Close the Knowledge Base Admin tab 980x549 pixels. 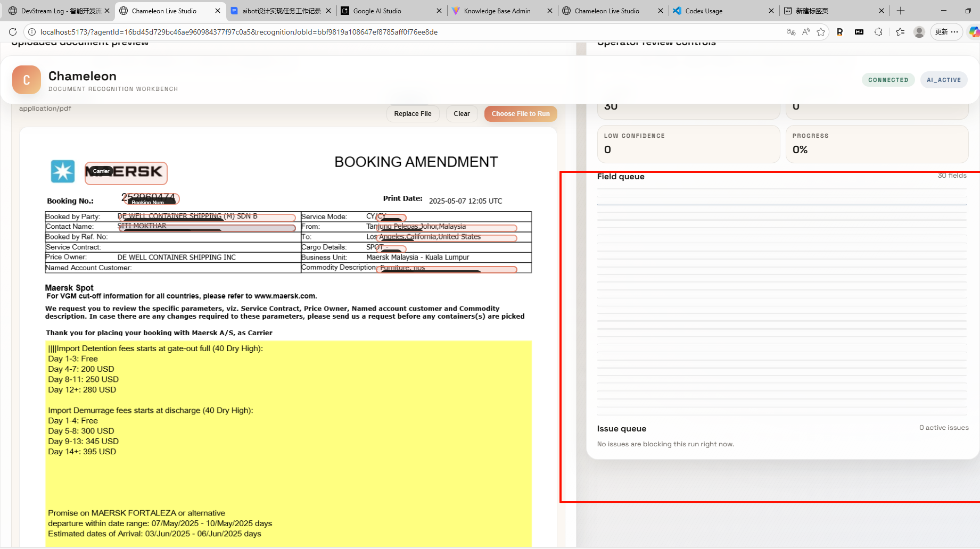[550, 11]
